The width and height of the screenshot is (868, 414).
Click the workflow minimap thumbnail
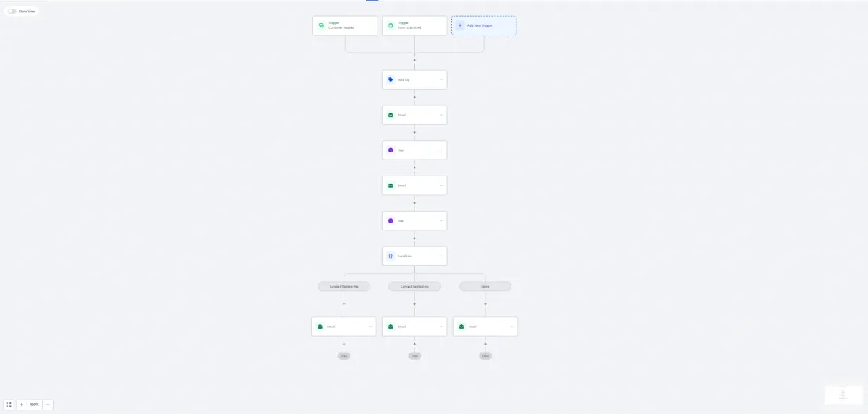pyautogui.click(x=843, y=394)
